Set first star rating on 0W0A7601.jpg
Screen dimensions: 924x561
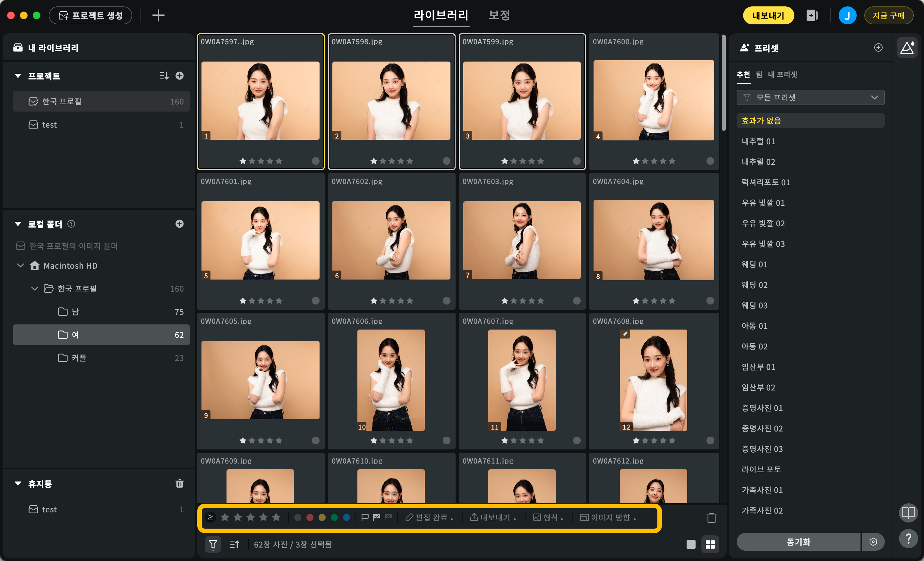tap(243, 301)
